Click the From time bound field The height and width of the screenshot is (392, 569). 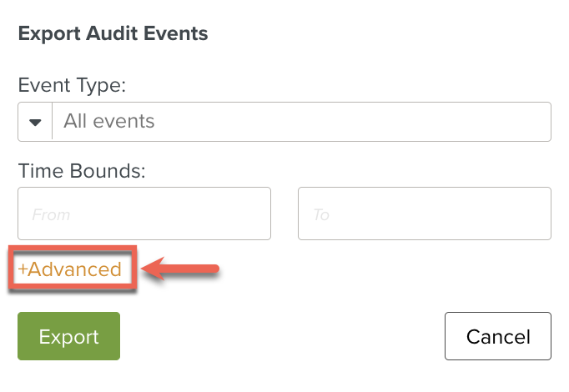tap(144, 214)
